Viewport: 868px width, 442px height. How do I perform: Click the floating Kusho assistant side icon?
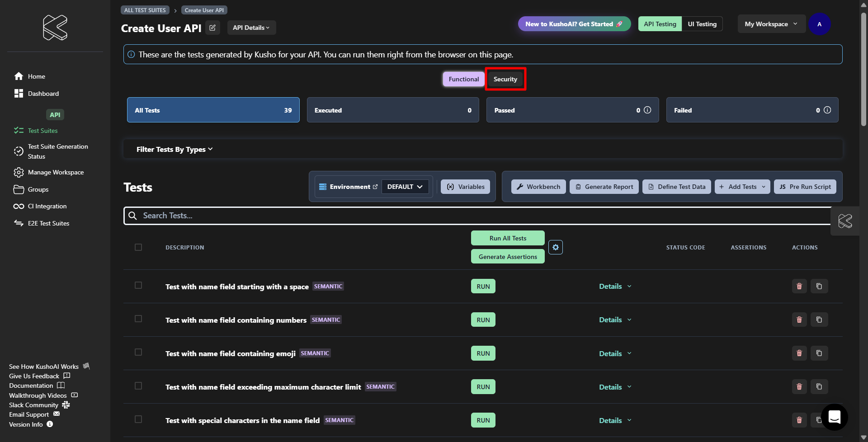845,221
